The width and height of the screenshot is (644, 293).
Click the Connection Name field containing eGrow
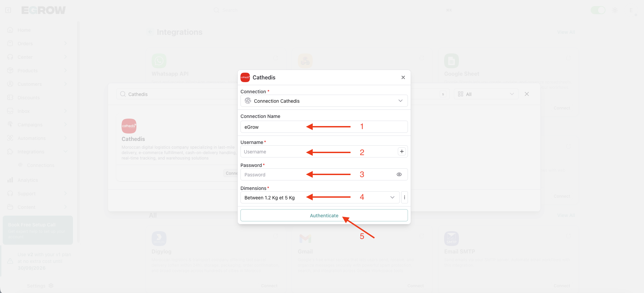pos(324,127)
